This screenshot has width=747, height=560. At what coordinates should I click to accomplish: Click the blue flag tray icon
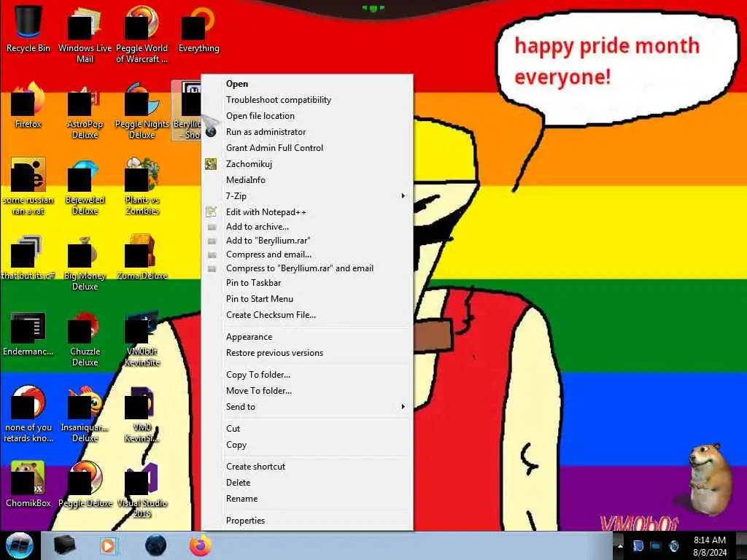click(x=638, y=545)
